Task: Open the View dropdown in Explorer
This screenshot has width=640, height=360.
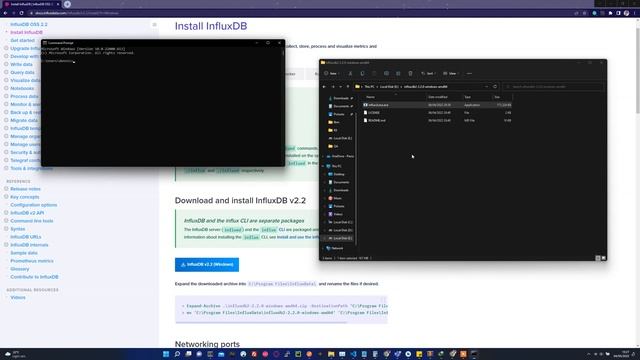Action: (x=451, y=73)
